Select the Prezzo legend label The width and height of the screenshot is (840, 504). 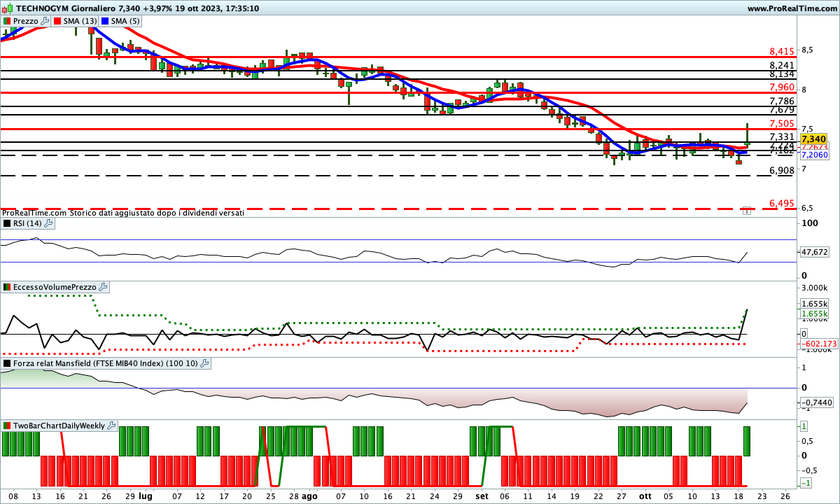[x=26, y=21]
